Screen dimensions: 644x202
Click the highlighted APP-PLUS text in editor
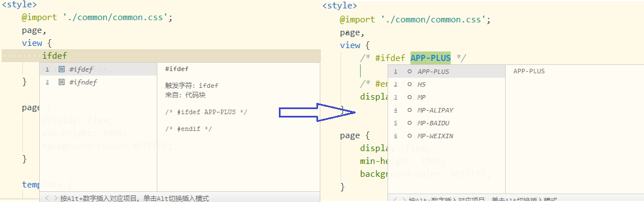(431, 58)
